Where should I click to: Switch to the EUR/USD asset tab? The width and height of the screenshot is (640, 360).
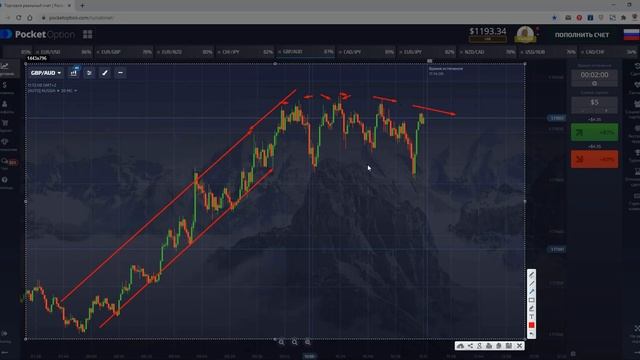63,52
